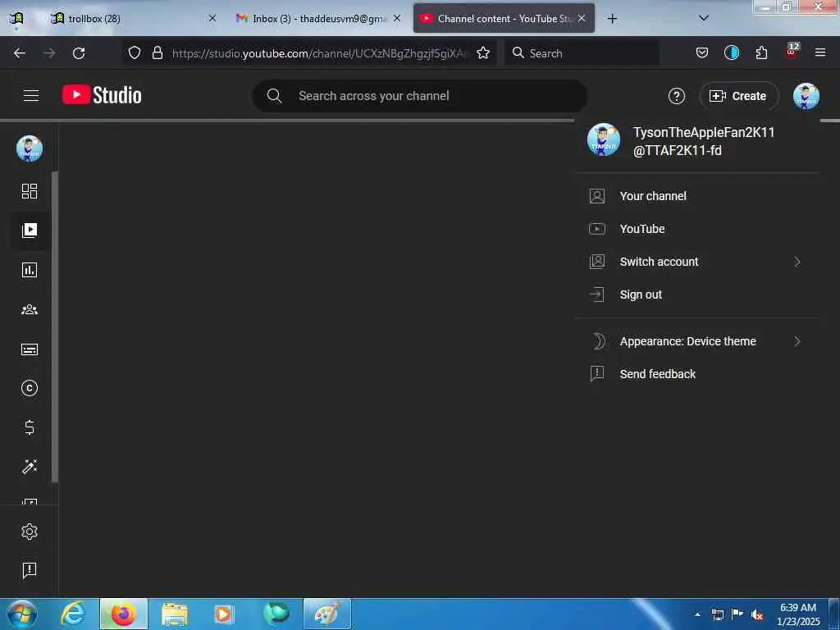840x630 pixels.
Task: Reload the current page
Action: click(x=79, y=53)
